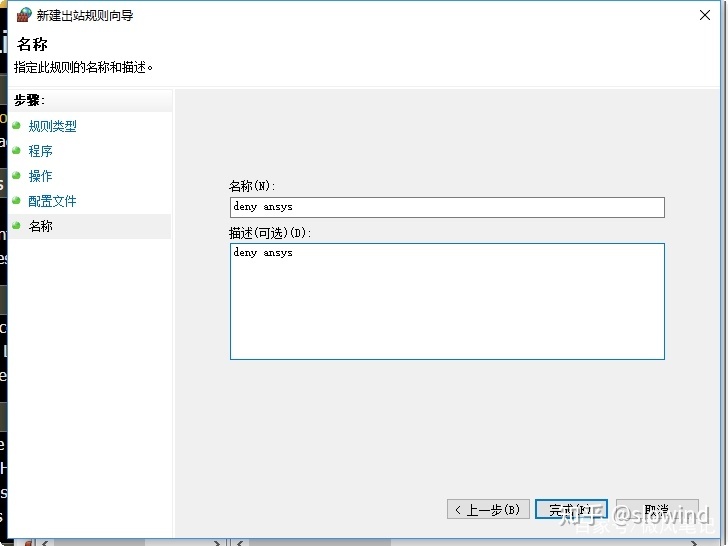The width and height of the screenshot is (728, 546).
Task: Go to the 操作 step
Action: click(x=40, y=176)
